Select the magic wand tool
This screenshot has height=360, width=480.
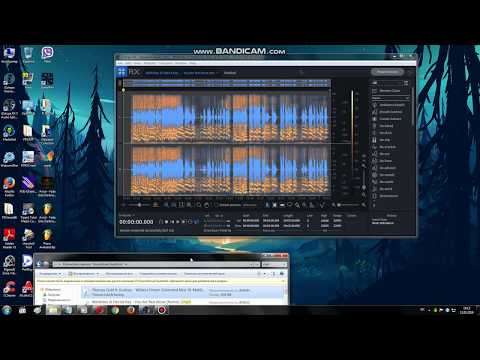pyautogui.click(x=305, y=205)
